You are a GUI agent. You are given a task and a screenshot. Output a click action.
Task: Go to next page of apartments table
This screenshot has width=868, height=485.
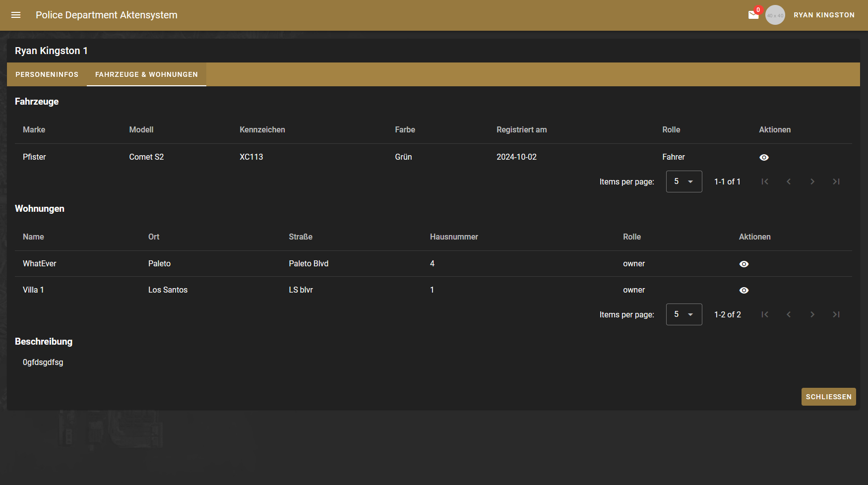[x=812, y=314]
